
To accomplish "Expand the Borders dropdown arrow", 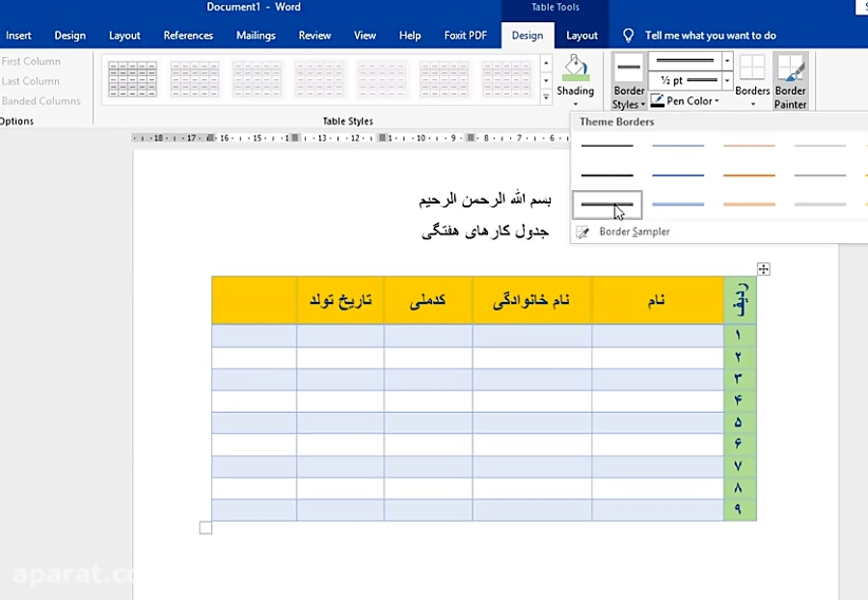I will (753, 104).
